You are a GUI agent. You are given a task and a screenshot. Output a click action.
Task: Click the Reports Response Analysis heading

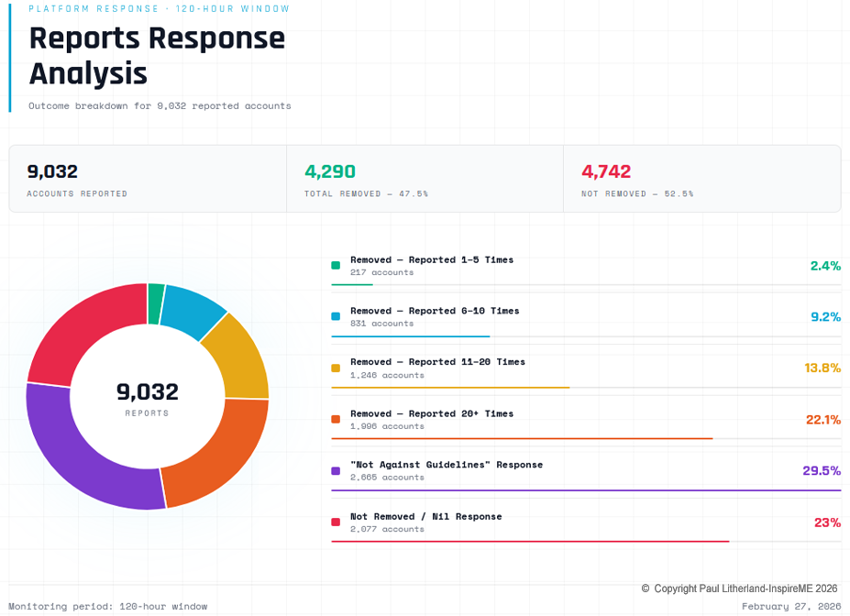pos(157,55)
